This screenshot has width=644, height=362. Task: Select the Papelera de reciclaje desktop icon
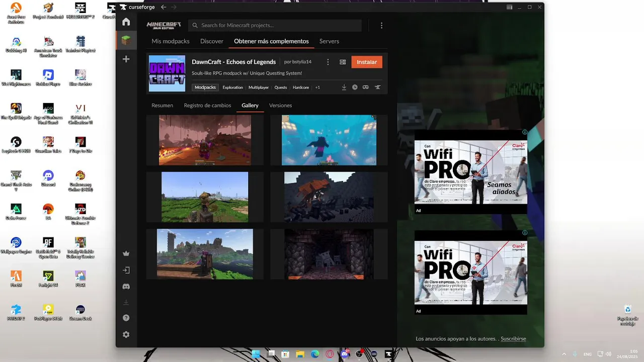pyautogui.click(x=628, y=315)
